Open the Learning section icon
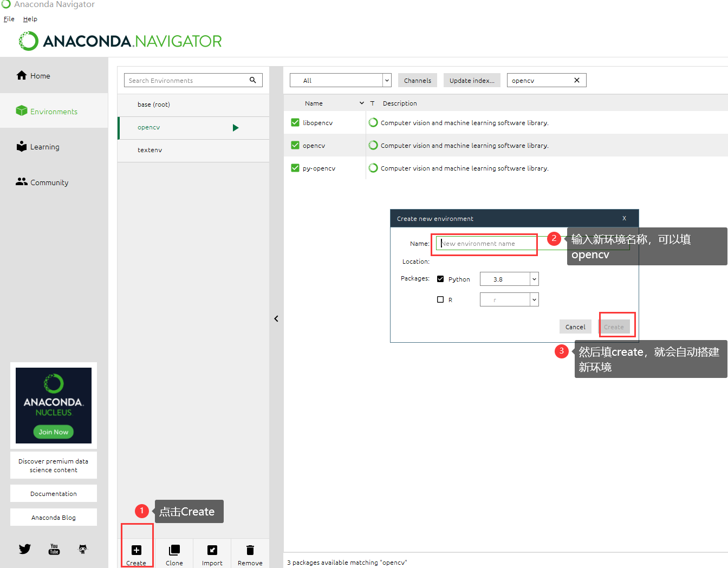 point(22,146)
